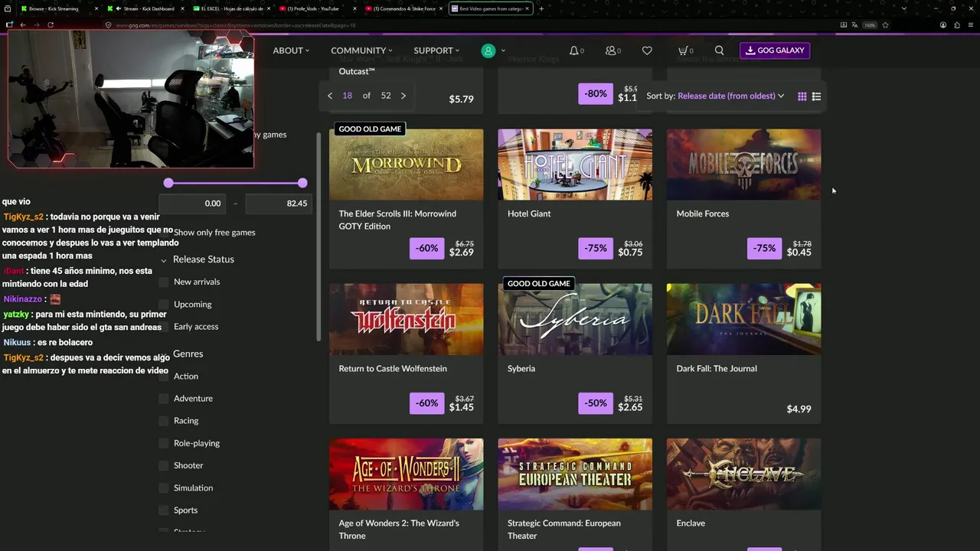Close the EL EXCEL tab
This screenshot has width=980, height=551.
point(269,8)
